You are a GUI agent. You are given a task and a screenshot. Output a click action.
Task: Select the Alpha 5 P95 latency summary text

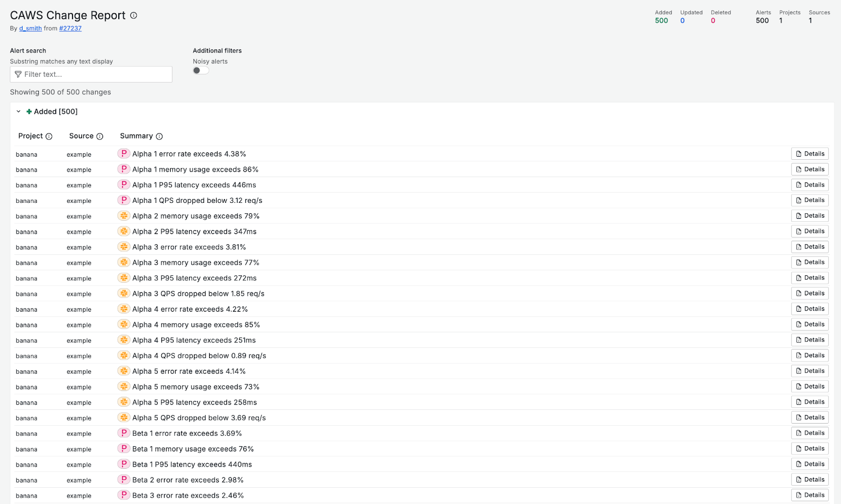[194, 403]
